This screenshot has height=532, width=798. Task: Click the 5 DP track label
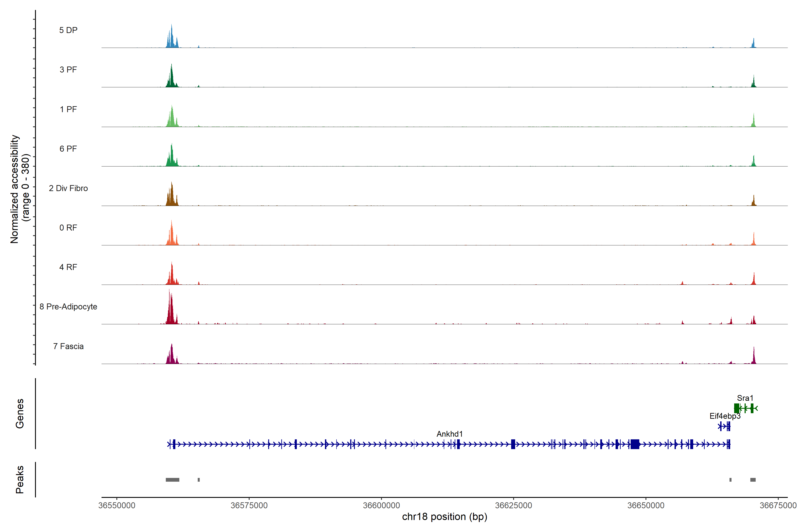click(68, 30)
